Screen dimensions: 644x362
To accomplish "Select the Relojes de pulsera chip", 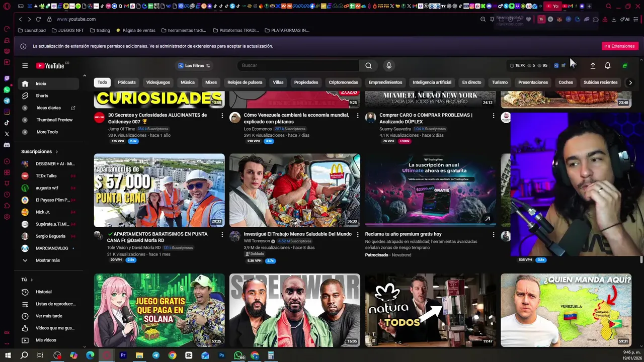I will coord(245,82).
